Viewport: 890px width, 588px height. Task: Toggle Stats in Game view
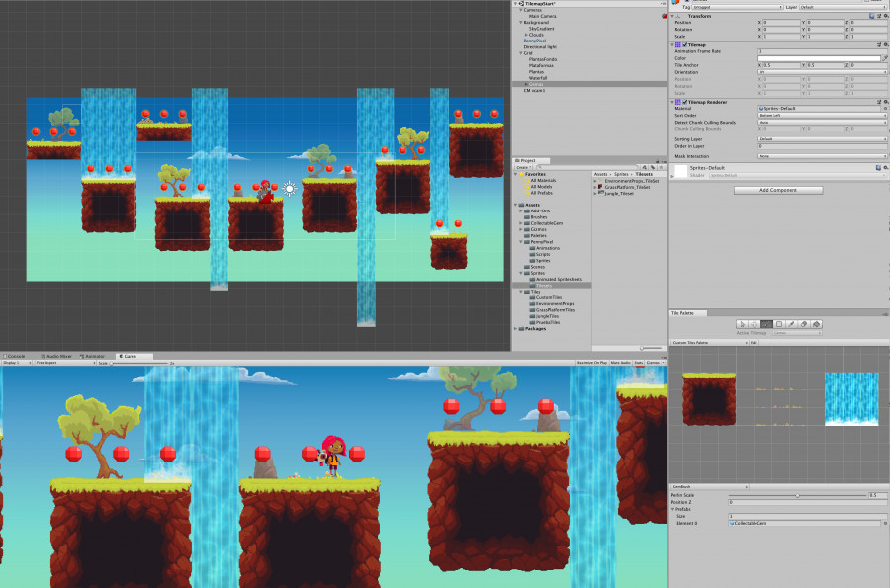click(639, 363)
